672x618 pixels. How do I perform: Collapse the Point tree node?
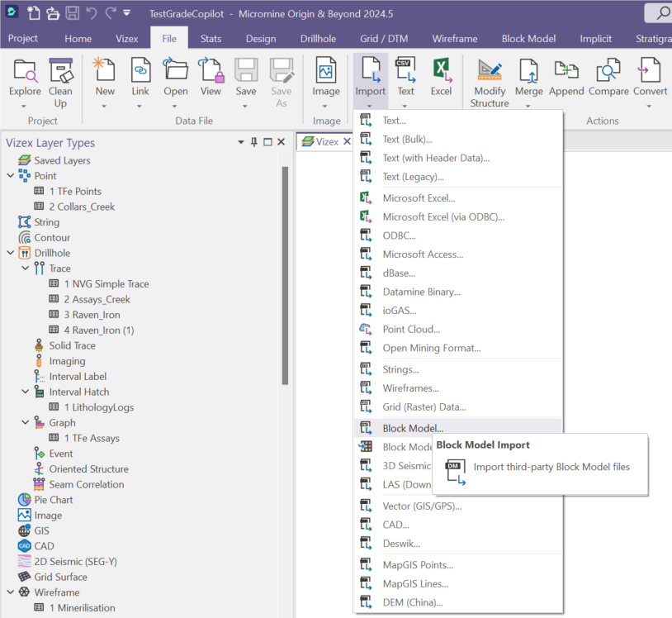point(11,176)
